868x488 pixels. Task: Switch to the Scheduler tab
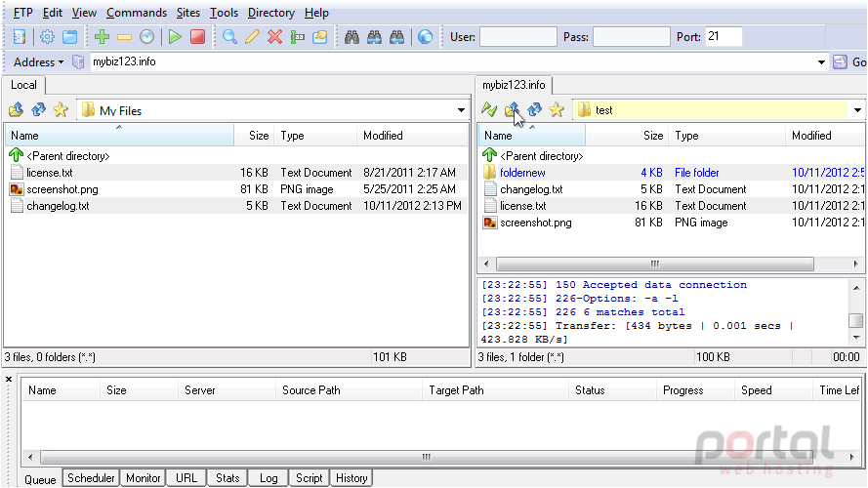click(x=91, y=478)
